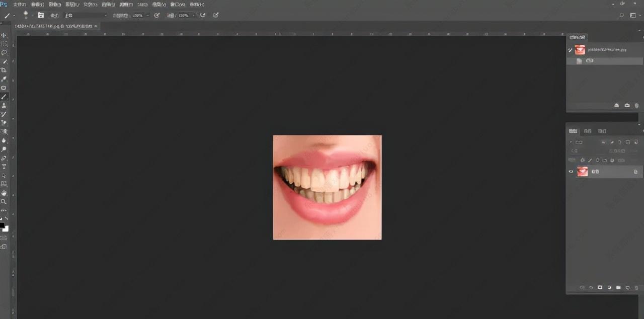Select the Brush tool in toolbar
This screenshot has width=644, height=319.
[4, 97]
